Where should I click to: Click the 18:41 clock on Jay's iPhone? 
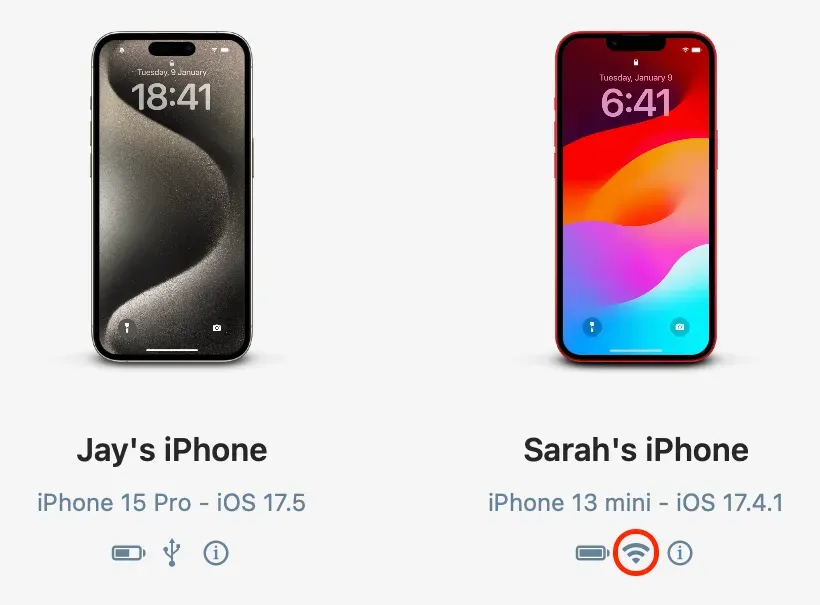pyautogui.click(x=172, y=97)
